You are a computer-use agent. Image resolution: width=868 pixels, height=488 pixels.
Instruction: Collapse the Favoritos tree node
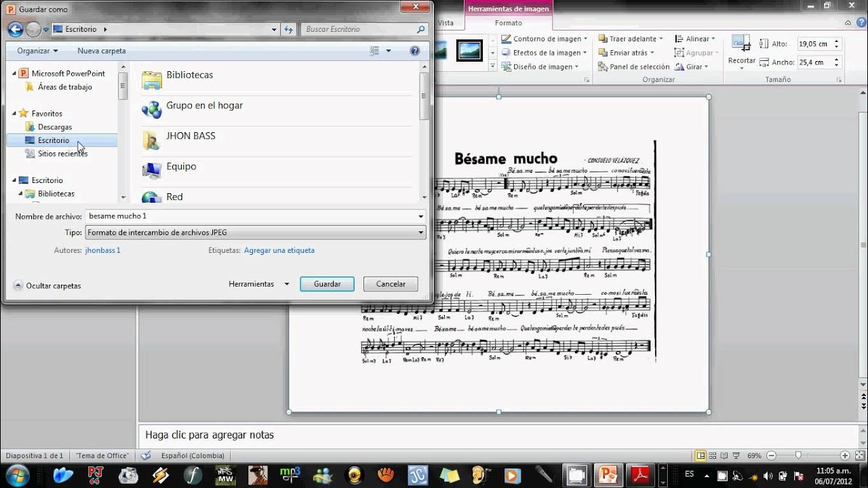(14, 113)
